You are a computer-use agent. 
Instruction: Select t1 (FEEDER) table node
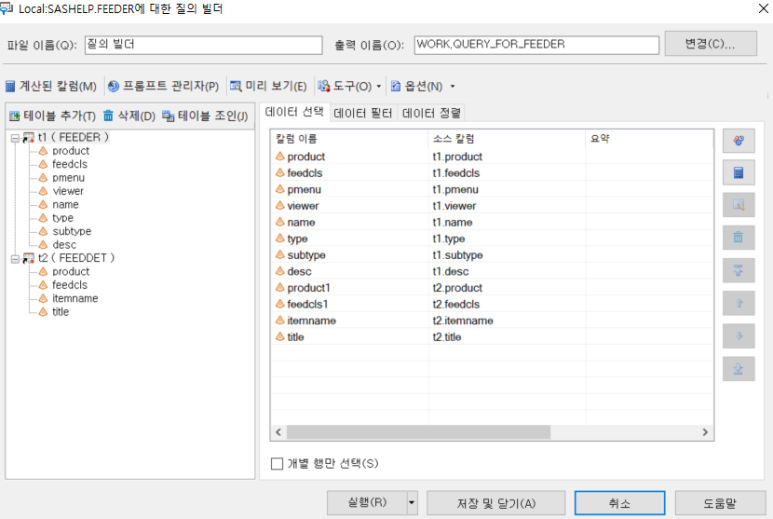[x=73, y=137]
